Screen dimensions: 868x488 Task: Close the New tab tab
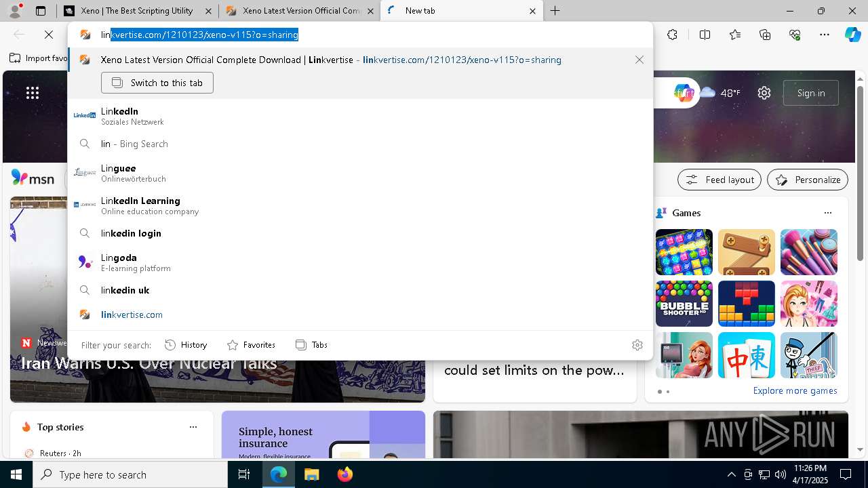(x=532, y=11)
